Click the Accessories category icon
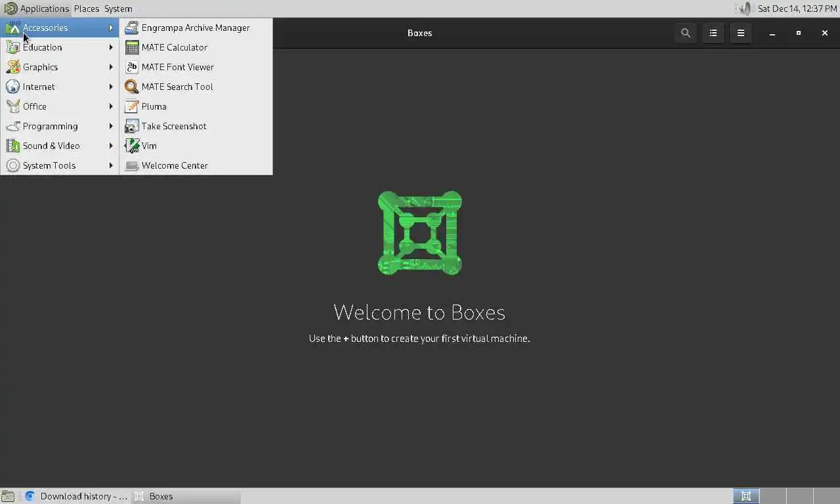This screenshot has width=840, height=504. pyautogui.click(x=12, y=28)
